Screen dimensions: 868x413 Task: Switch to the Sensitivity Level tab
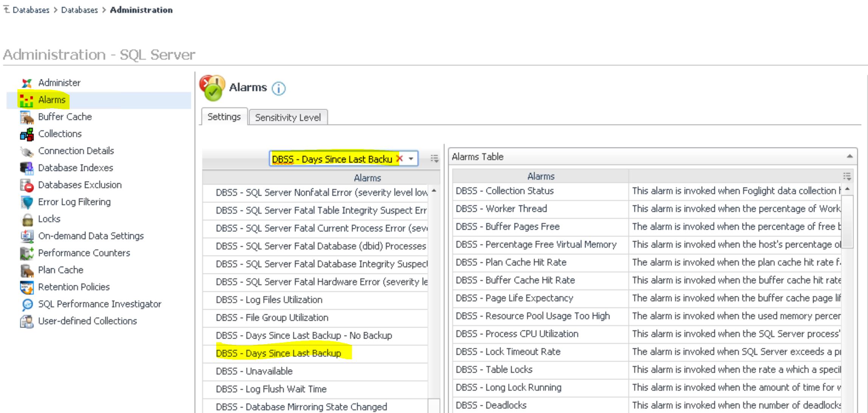pos(288,117)
